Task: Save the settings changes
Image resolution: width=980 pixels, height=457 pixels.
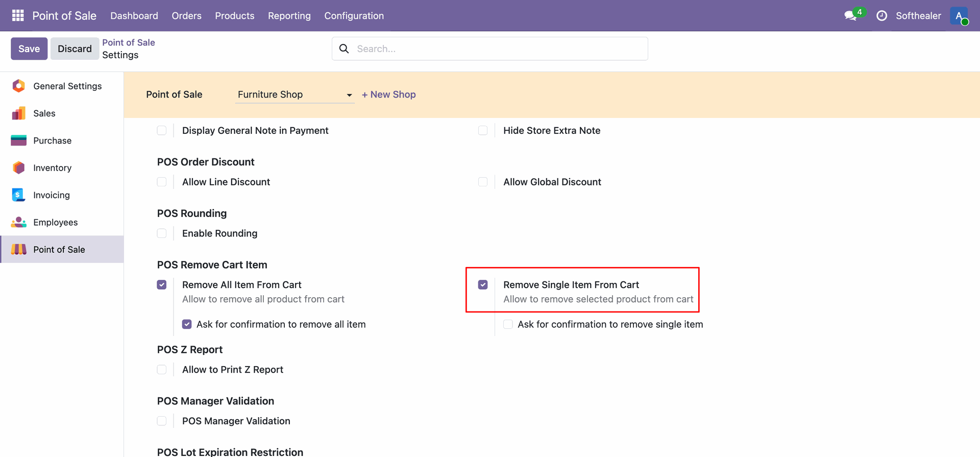Action: pyautogui.click(x=29, y=49)
